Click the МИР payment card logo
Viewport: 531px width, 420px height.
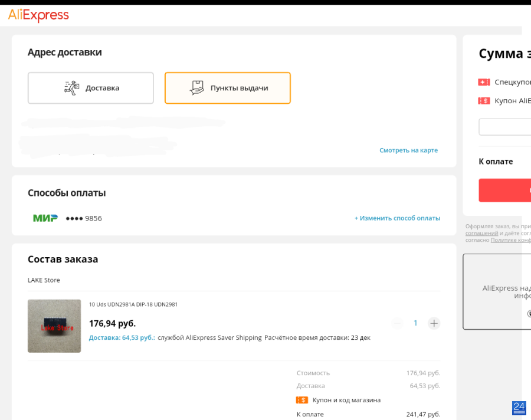45,218
